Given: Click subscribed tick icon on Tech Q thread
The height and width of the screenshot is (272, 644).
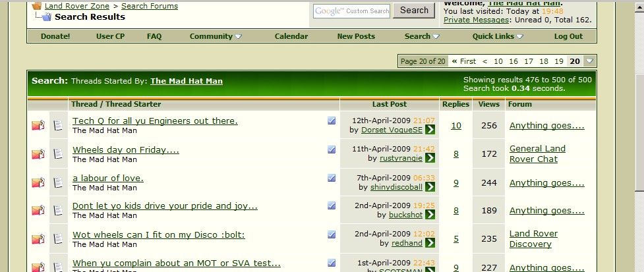Looking at the screenshot, I should (x=332, y=121).
